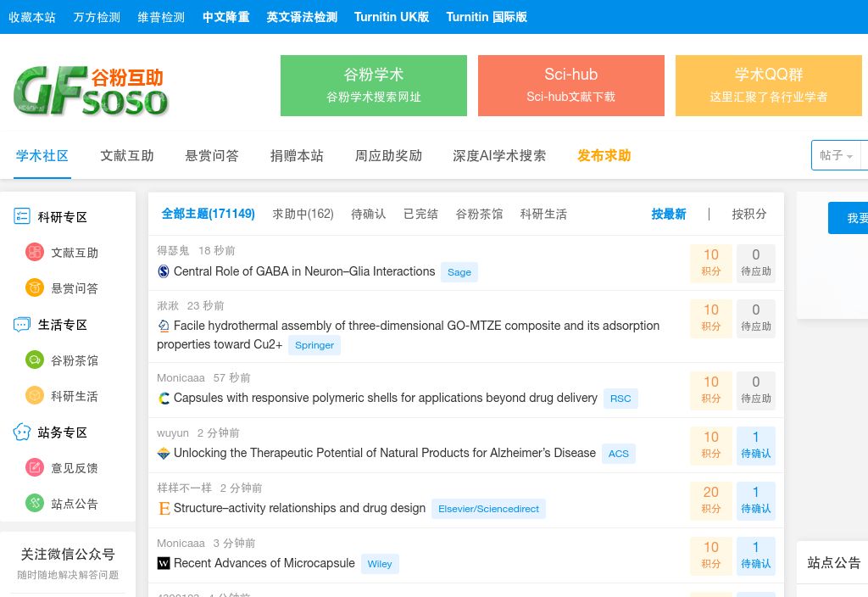Select the 待确认 filter tab

point(368,214)
